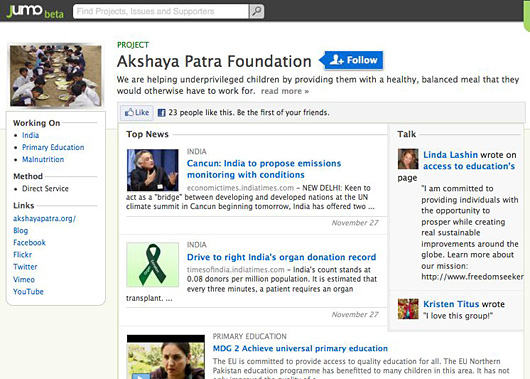Click the 23 people like this text

pyautogui.click(x=249, y=113)
